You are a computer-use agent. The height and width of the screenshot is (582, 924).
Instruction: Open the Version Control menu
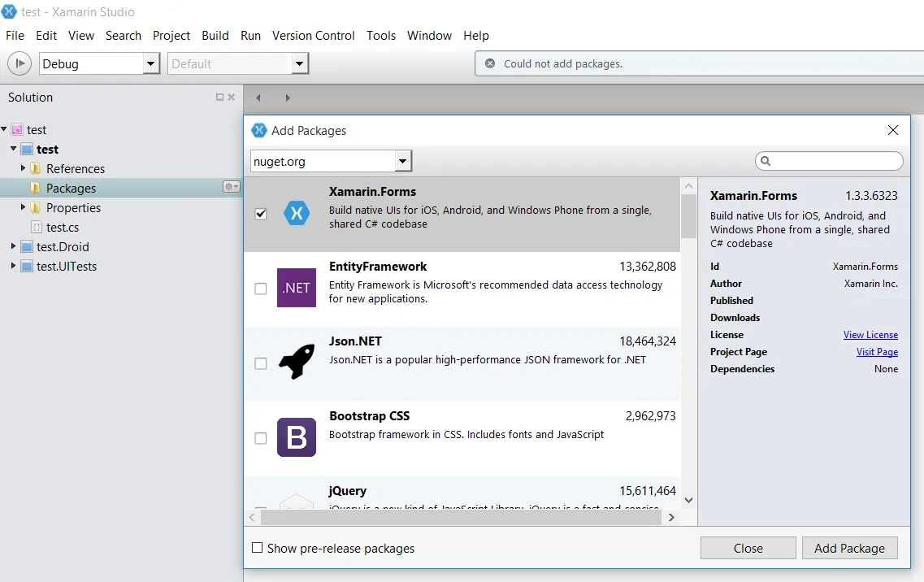[314, 36]
